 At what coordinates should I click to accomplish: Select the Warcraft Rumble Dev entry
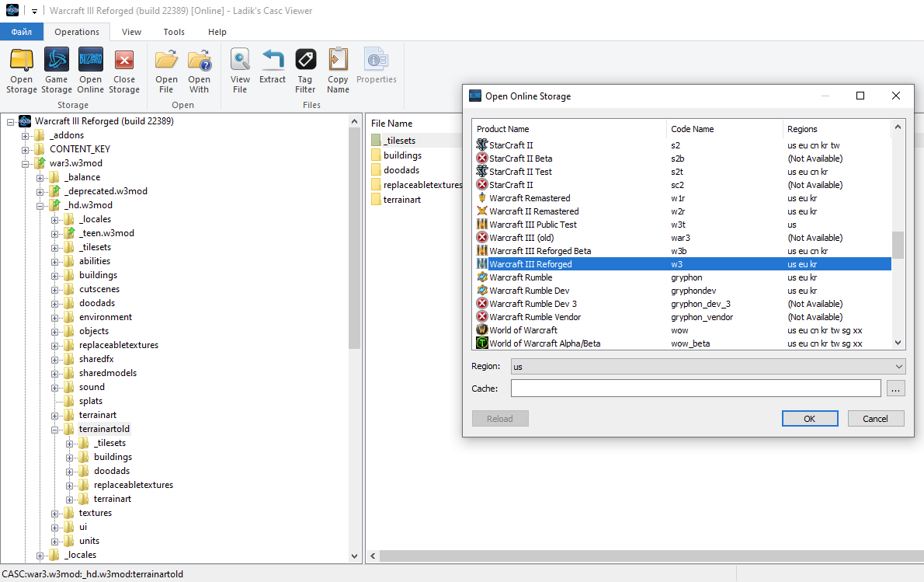pyautogui.click(x=683, y=291)
